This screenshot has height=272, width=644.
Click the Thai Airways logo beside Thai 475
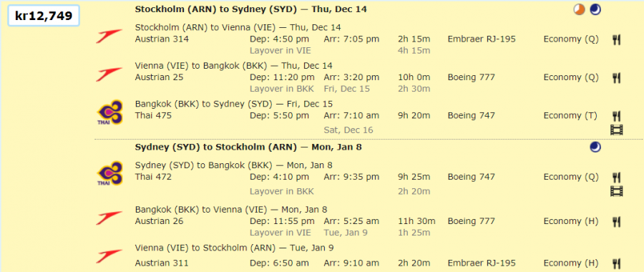click(x=109, y=112)
